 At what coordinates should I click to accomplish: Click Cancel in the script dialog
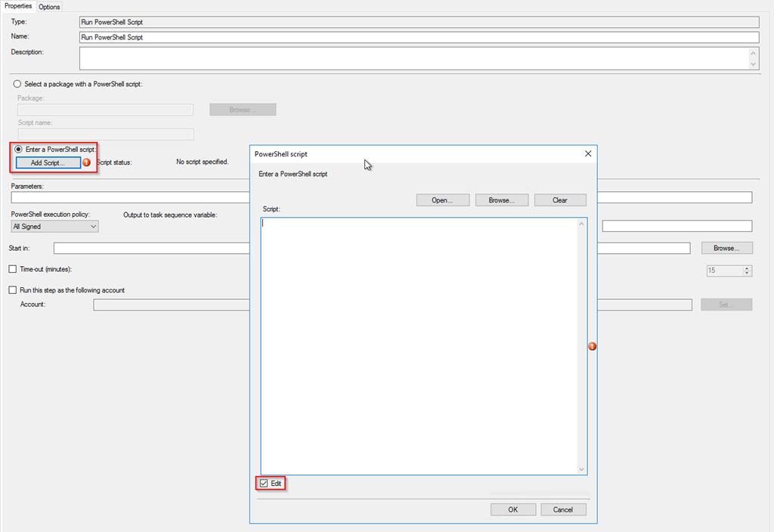tap(563, 509)
